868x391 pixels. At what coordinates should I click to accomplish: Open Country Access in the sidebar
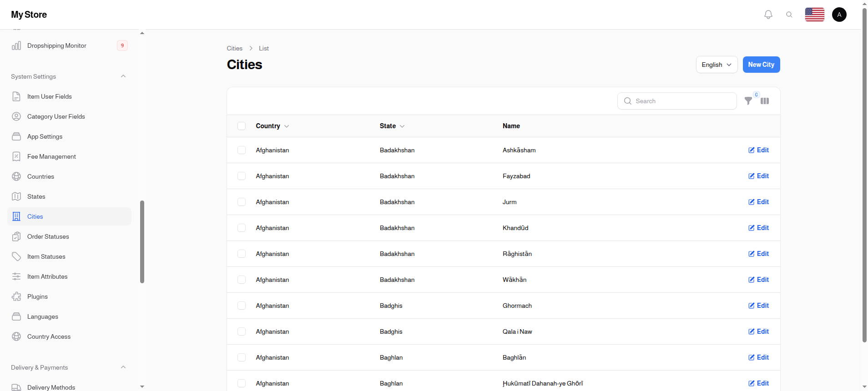coord(69,336)
